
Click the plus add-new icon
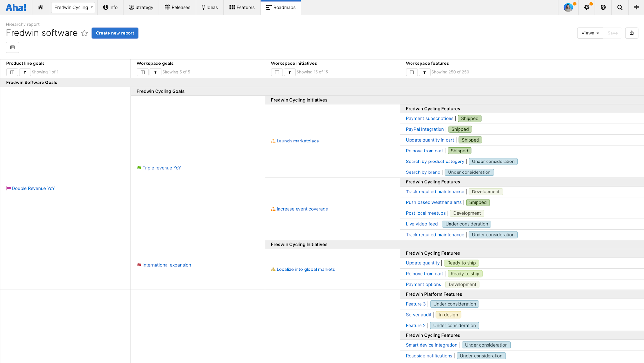click(x=636, y=7)
